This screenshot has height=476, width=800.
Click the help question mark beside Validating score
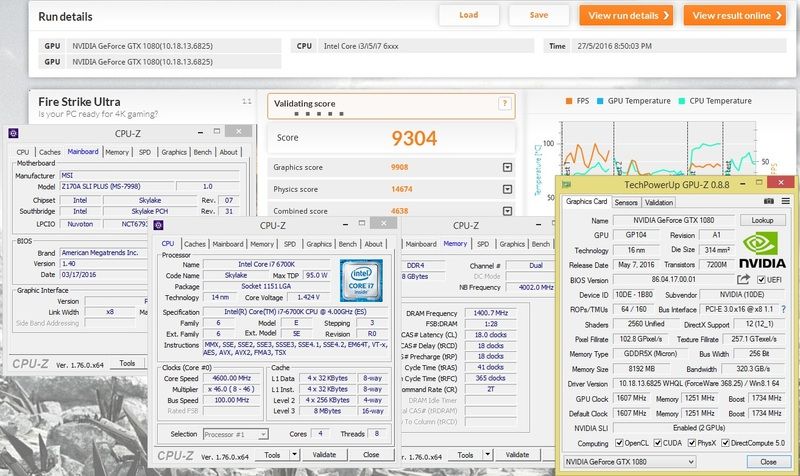tap(506, 102)
